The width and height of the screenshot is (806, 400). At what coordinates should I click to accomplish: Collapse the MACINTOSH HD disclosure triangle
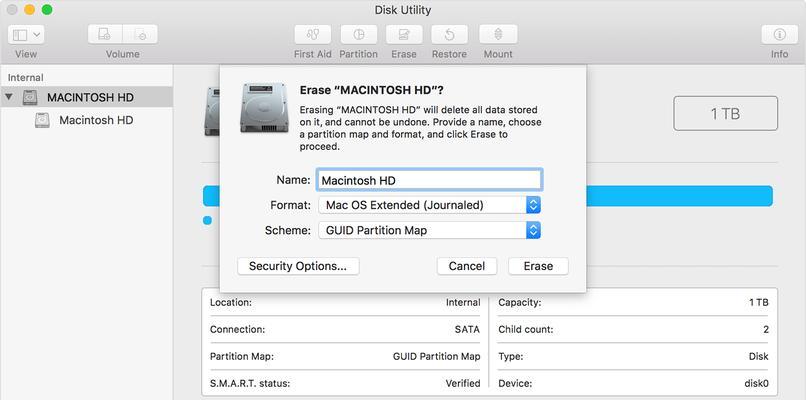(9, 97)
